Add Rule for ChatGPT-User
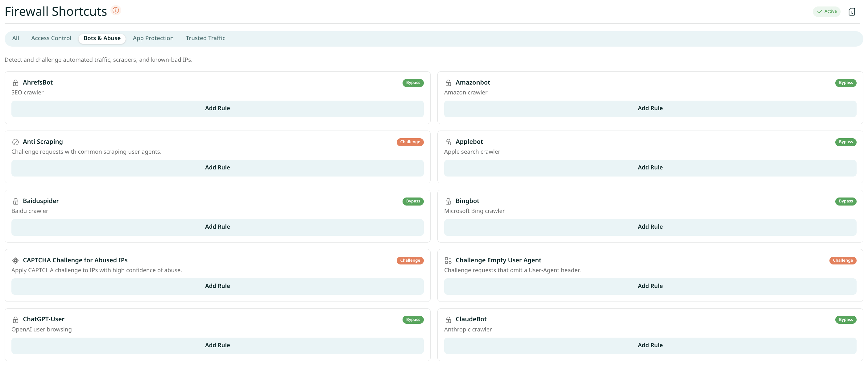This screenshot has height=366, width=868. tap(217, 345)
